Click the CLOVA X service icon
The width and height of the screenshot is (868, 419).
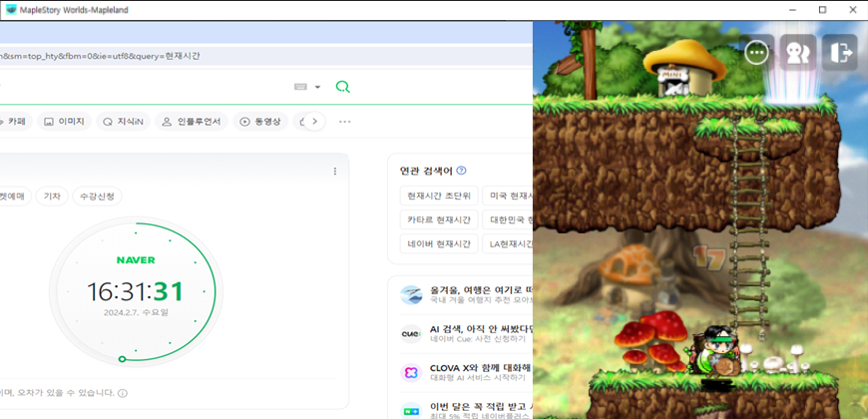tap(410, 372)
